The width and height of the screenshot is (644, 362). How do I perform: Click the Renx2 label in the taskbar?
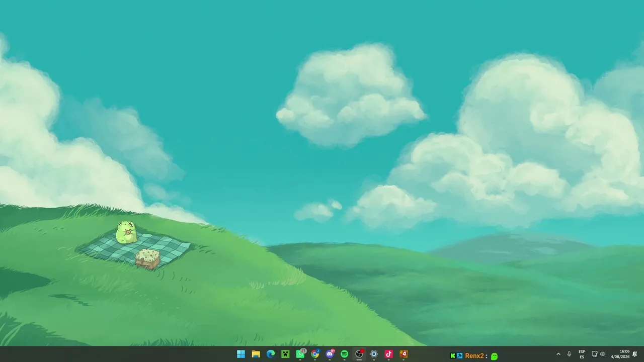(474, 356)
